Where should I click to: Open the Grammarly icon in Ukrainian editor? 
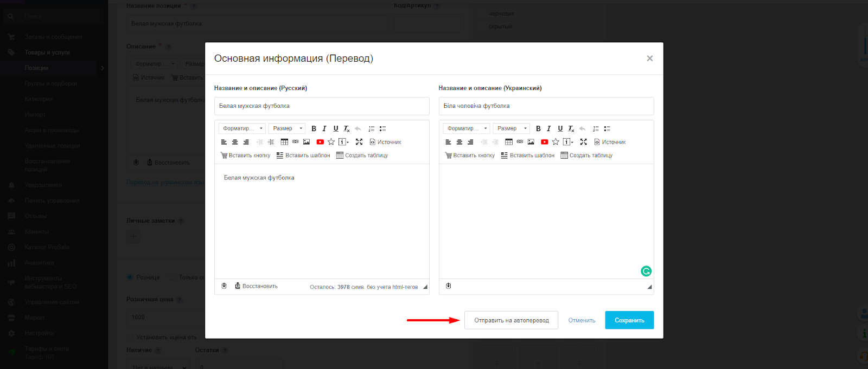point(646,271)
